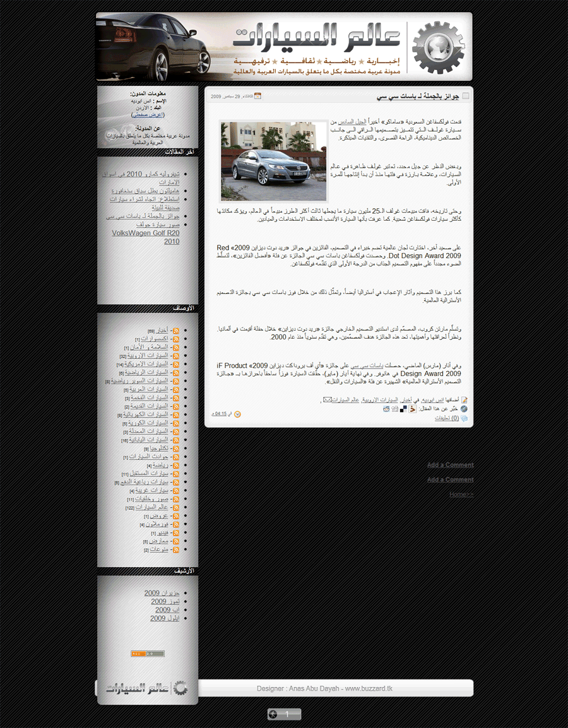Open the RSS feed icon for تكنلوجيا
Screen dimensions: 568x728
[176, 449]
